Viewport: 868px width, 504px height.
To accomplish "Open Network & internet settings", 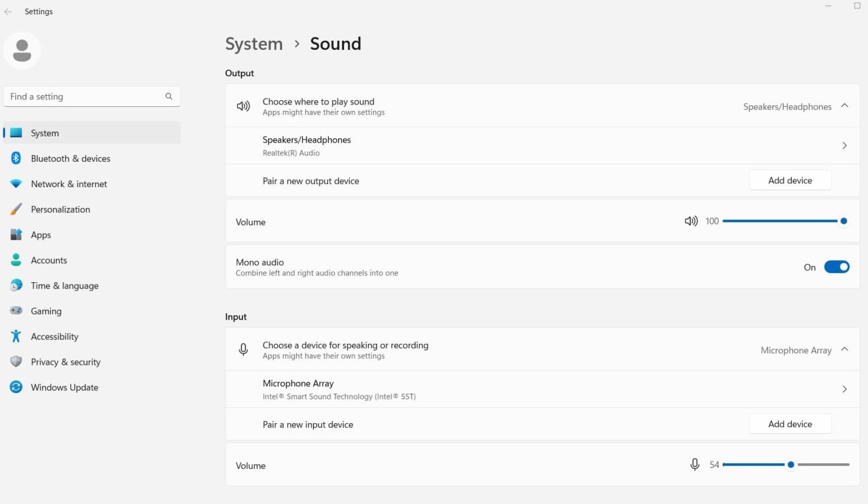I will pos(68,184).
